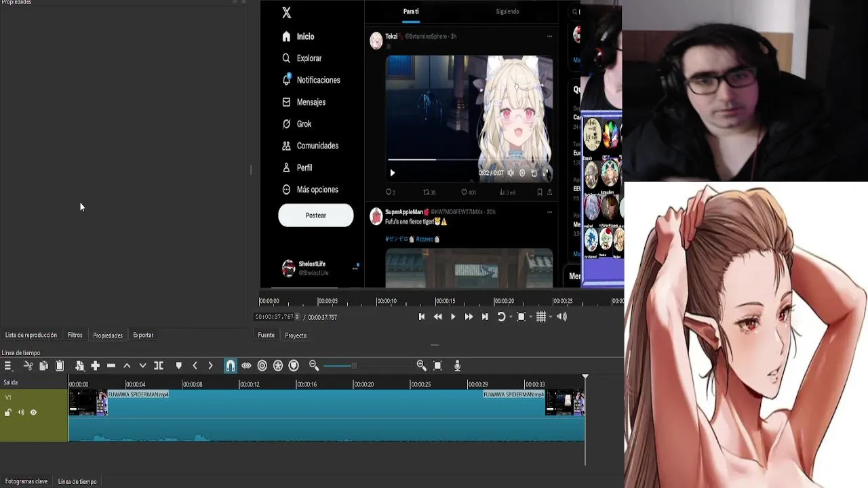
Task: Toggle ripple markers
Action: tap(294, 366)
